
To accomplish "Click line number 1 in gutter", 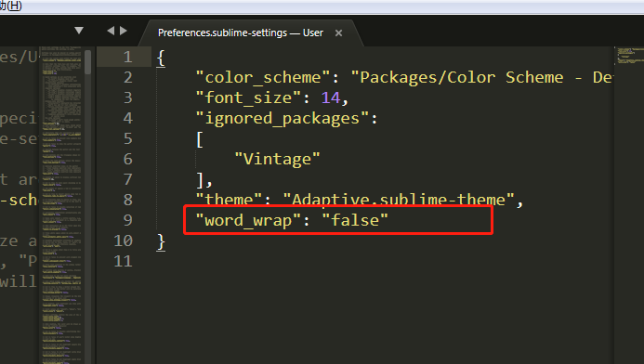I will (x=127, y=57).
